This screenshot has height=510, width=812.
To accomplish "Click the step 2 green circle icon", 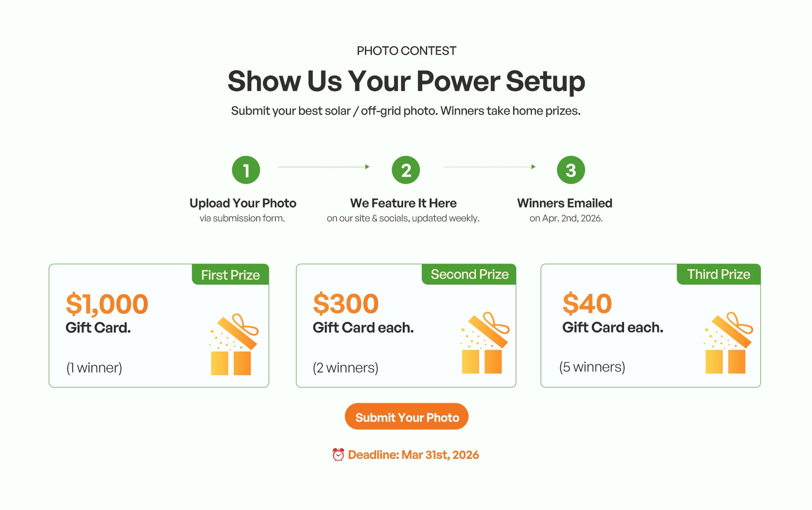I will pyautogui.click(x=406, y=170).
